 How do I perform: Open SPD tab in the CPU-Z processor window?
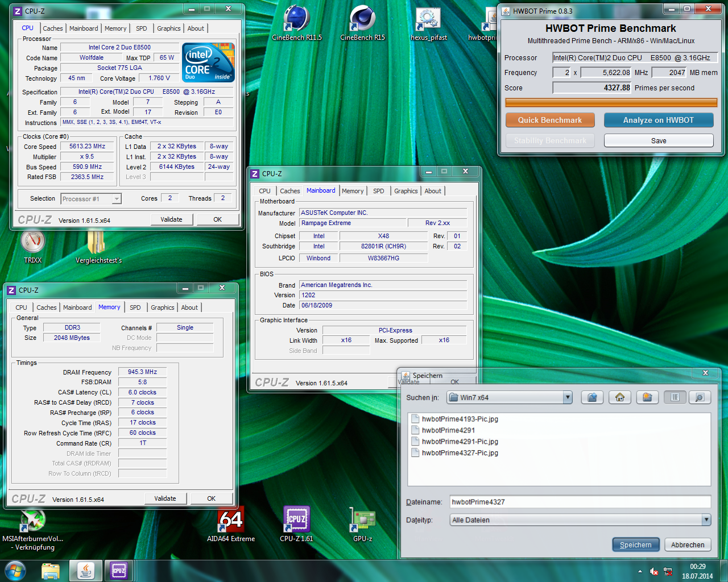click(x=142, y=28)
